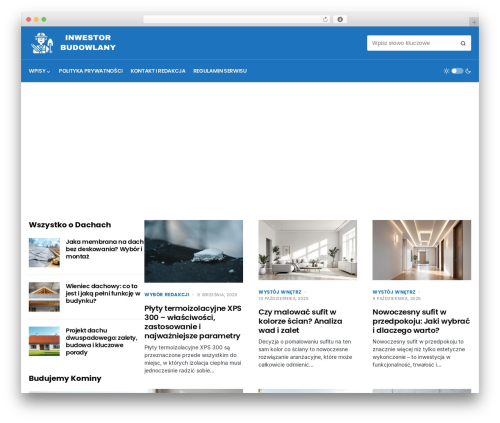Click the '9 października, 2025' date text
This screenshot has width=500, height=423.
tap(397, 298)
